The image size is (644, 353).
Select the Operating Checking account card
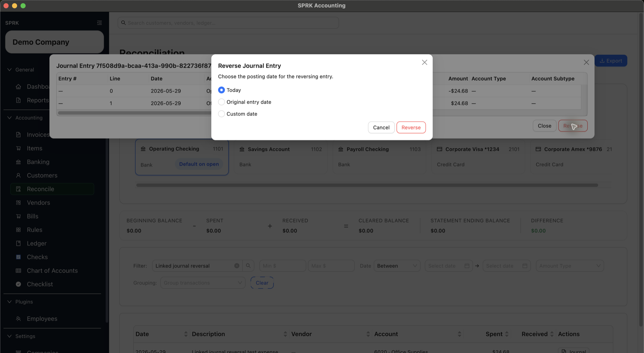182,157
